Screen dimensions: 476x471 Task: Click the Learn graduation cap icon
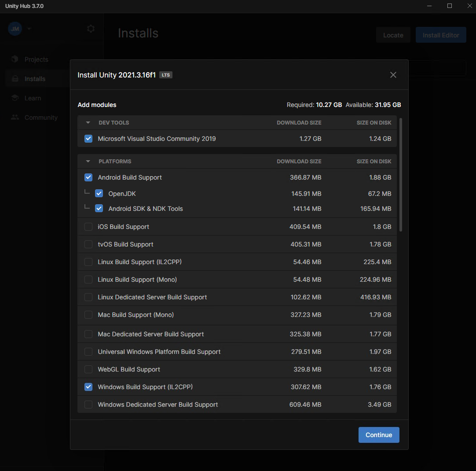(15, 98)
